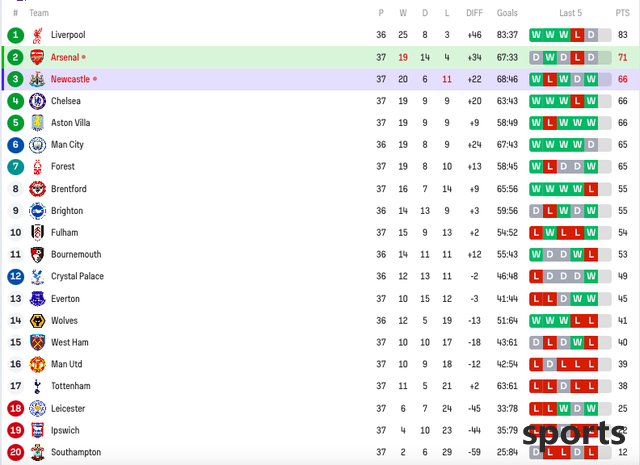Sort by the DIFF column header

click(x=474, y=13)
